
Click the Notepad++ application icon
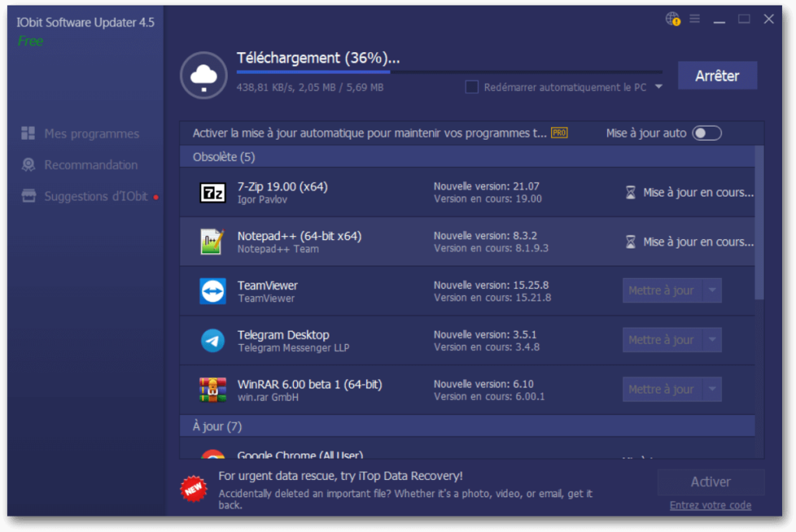pos(213,242)
